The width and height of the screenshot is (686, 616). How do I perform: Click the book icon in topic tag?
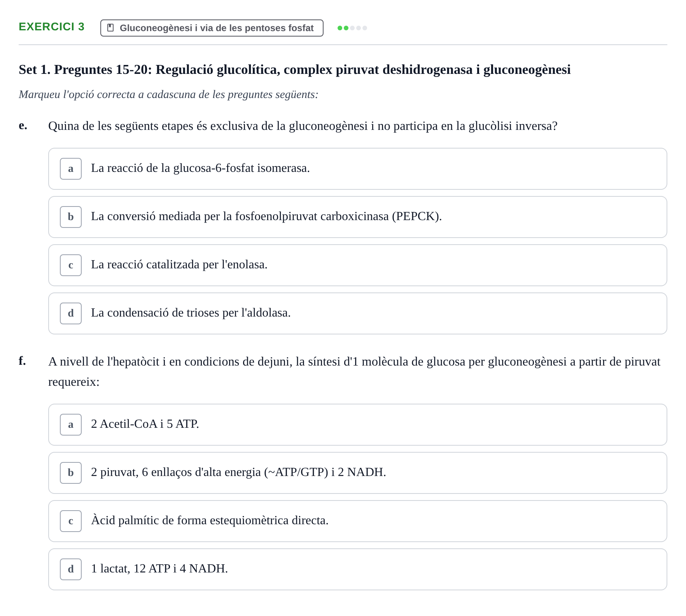(110, 28)
